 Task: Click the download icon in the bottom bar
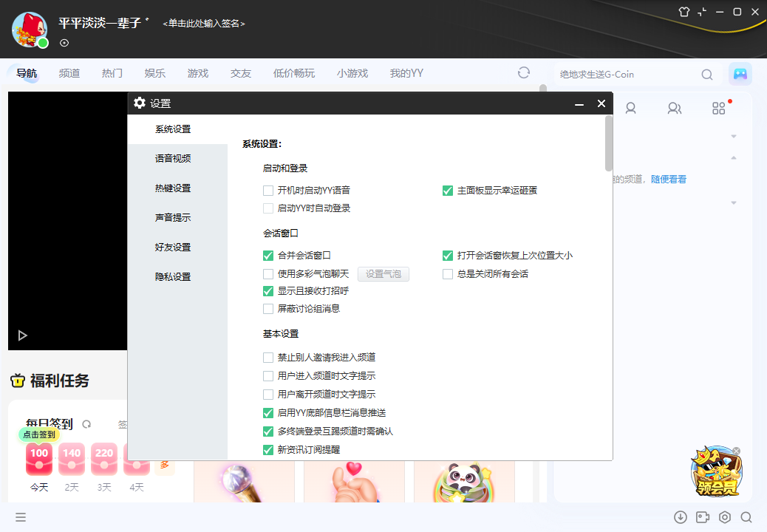[681, 517]
